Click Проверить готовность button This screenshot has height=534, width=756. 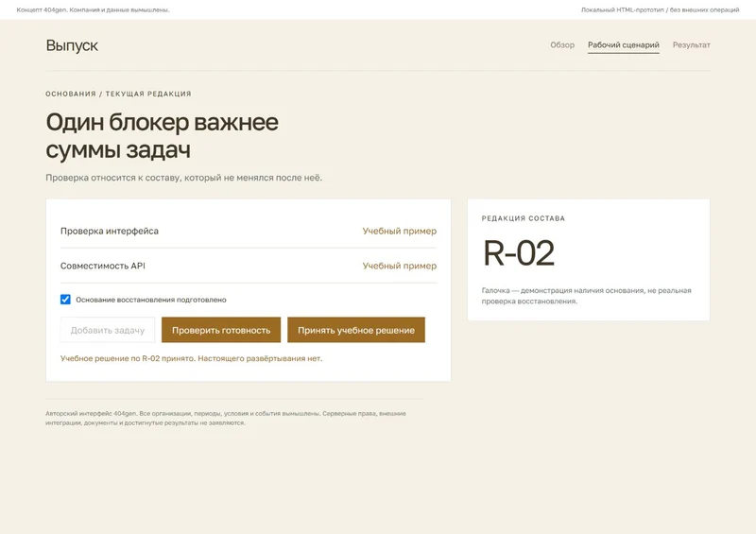(x=221, y=330)
